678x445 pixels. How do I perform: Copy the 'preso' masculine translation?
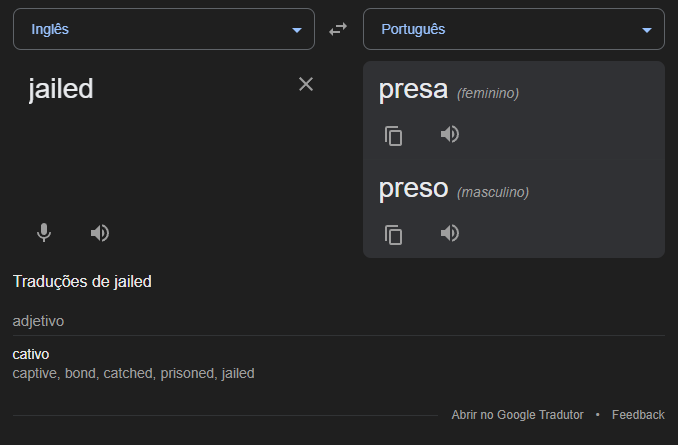[393, 235]
